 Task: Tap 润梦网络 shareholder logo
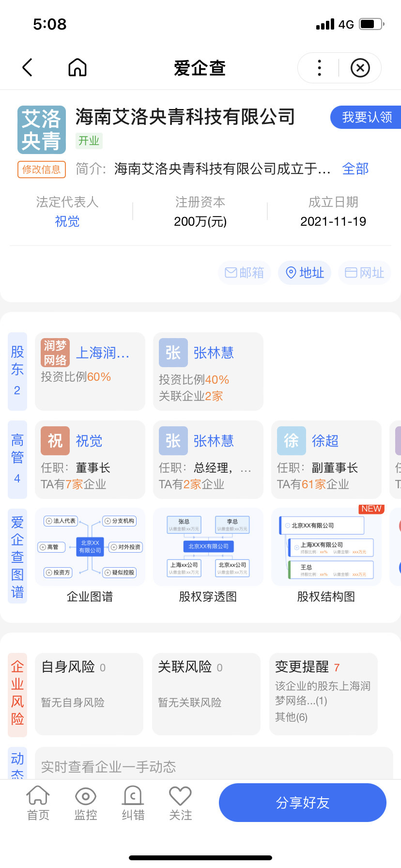coord(55,353)
